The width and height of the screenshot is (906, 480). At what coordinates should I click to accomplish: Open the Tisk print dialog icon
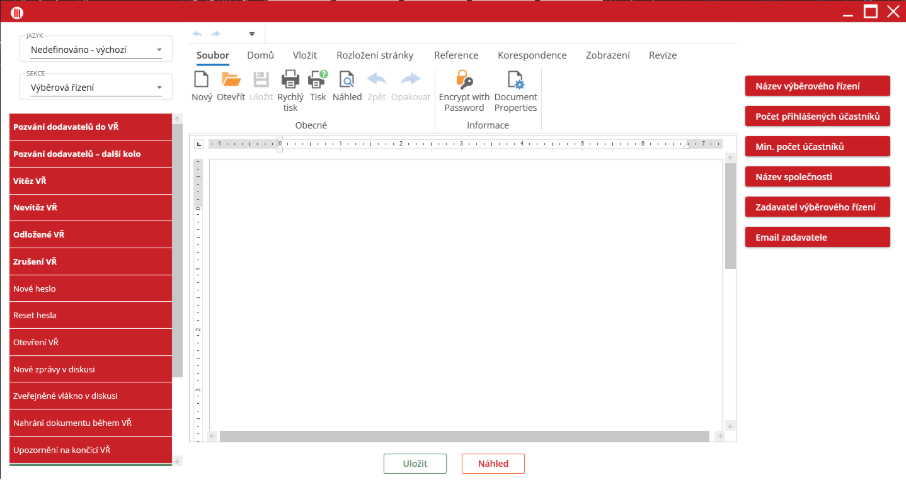point(318,81)
